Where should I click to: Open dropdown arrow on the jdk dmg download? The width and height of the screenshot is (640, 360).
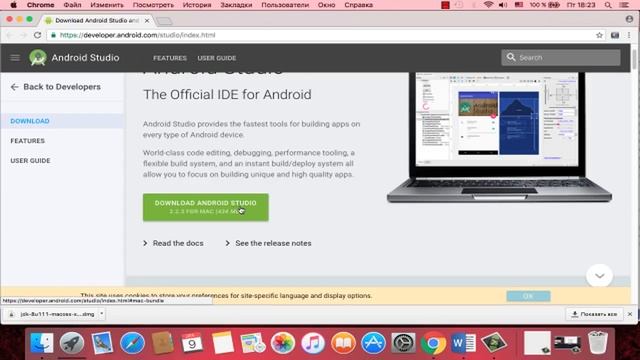(x=101, y=314)
